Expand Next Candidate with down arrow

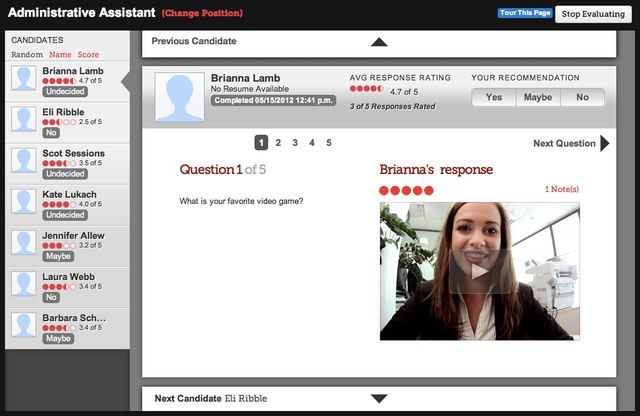378,399
